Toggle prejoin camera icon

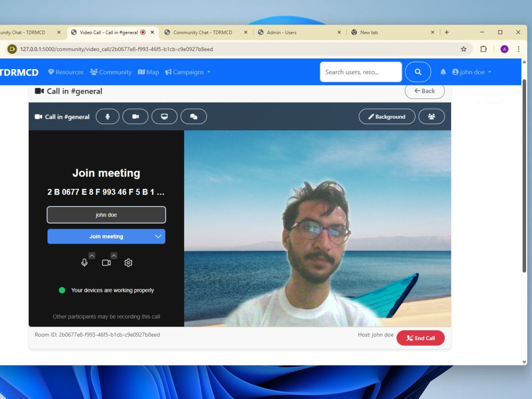tap(106, 263)
